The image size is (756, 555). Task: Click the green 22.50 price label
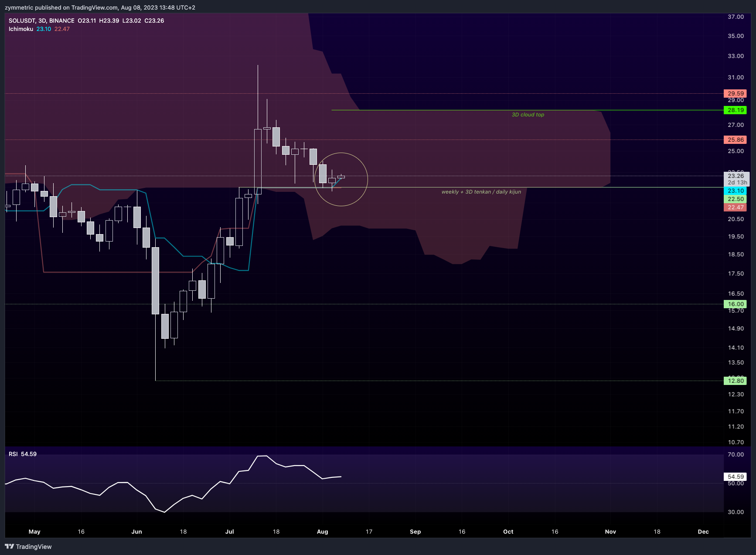tap(735, 199)
